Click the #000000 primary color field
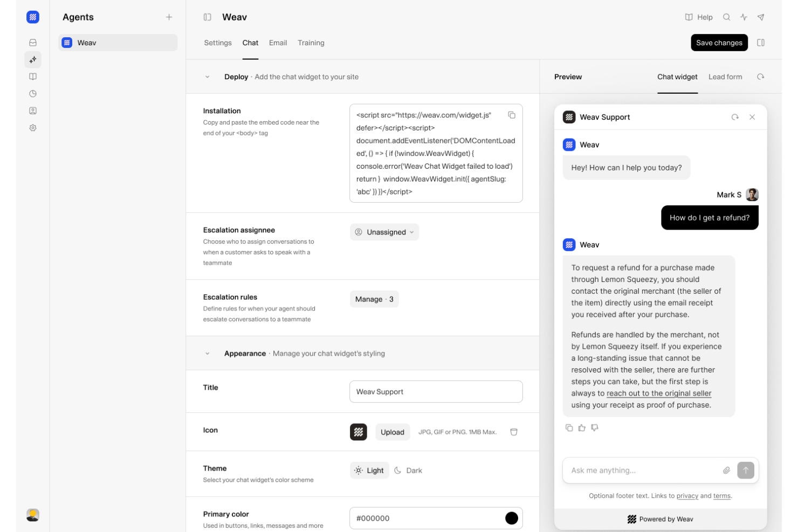 (436, 518)
